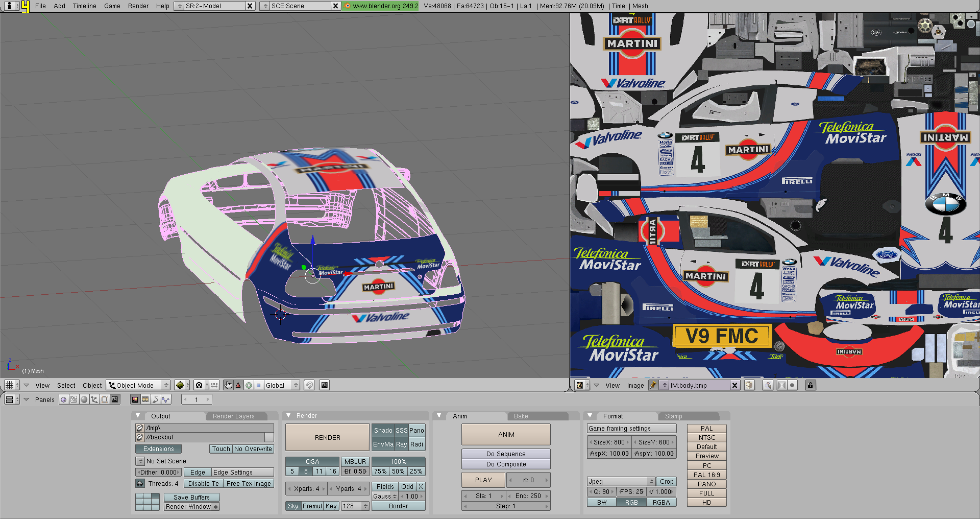The image size is (980, 519).
Task: Open the pivot point dropdown
Action: tap(202, 385)
